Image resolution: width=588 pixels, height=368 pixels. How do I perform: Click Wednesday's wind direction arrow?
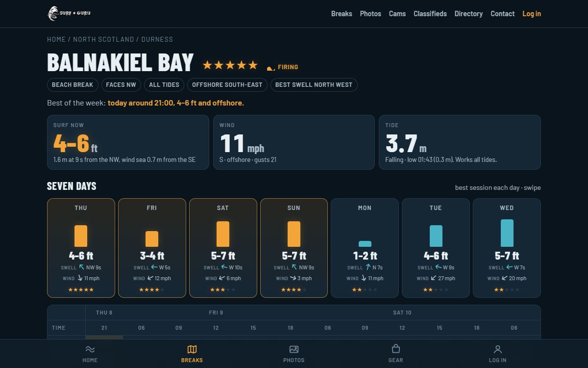[x=504, y=278]
